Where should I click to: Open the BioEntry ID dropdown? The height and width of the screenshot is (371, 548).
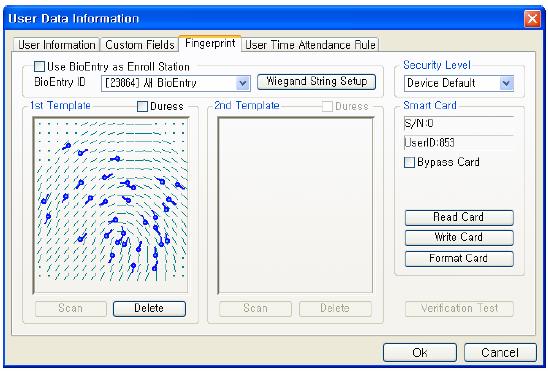[243, 83]
